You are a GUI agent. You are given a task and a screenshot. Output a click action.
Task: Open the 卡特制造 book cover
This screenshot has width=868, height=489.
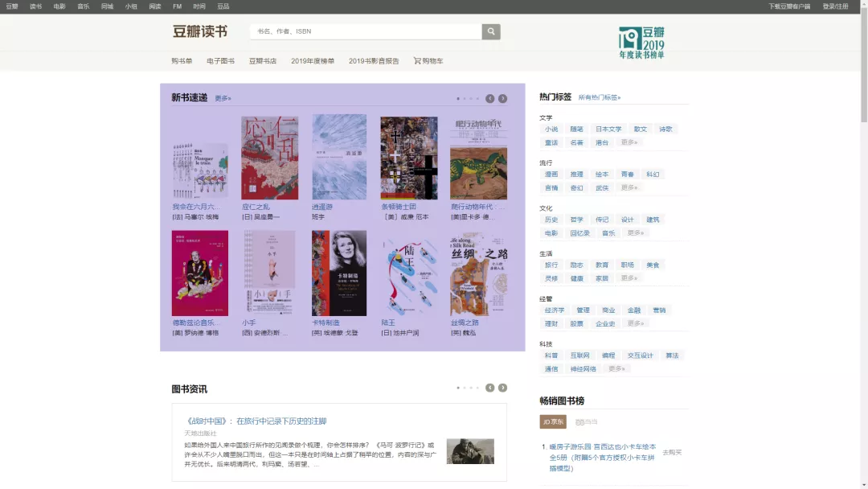(x=339, y=273)
